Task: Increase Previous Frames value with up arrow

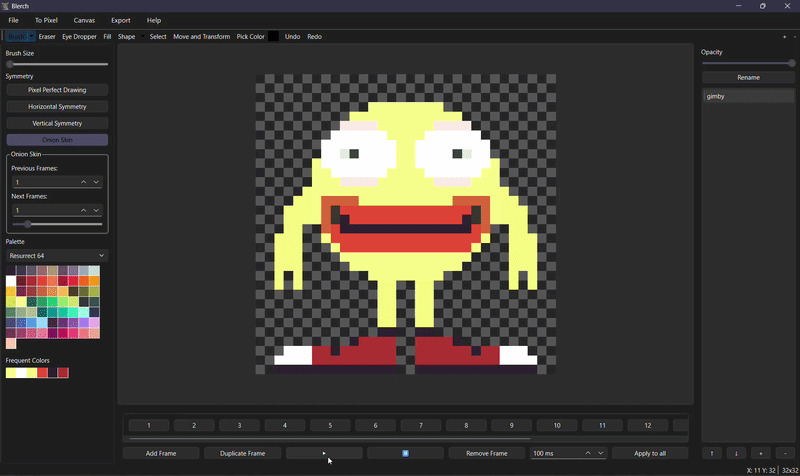Action: pos(84,182)
